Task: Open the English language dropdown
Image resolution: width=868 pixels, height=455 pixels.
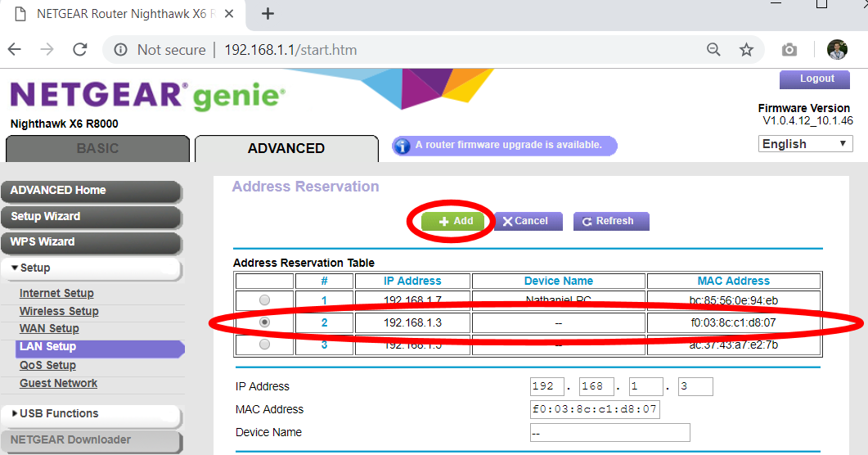Action: (806, 144)
